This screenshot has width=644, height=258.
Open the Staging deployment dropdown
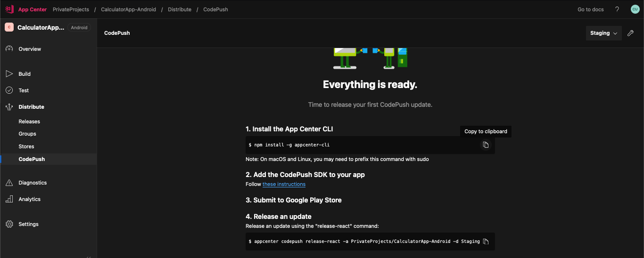point(603,33)
